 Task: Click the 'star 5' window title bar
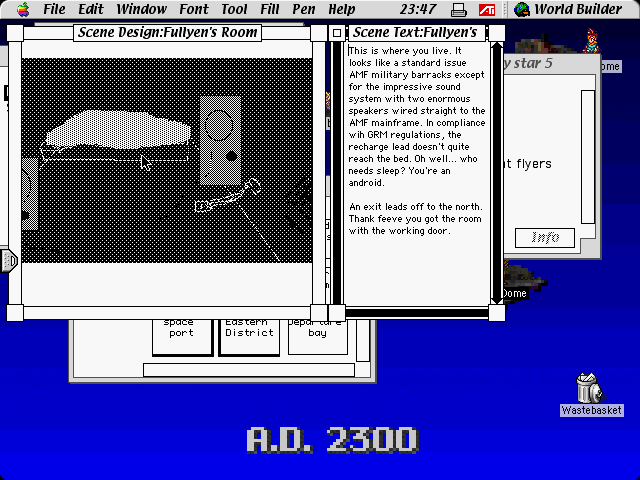(x=552, y=63)
